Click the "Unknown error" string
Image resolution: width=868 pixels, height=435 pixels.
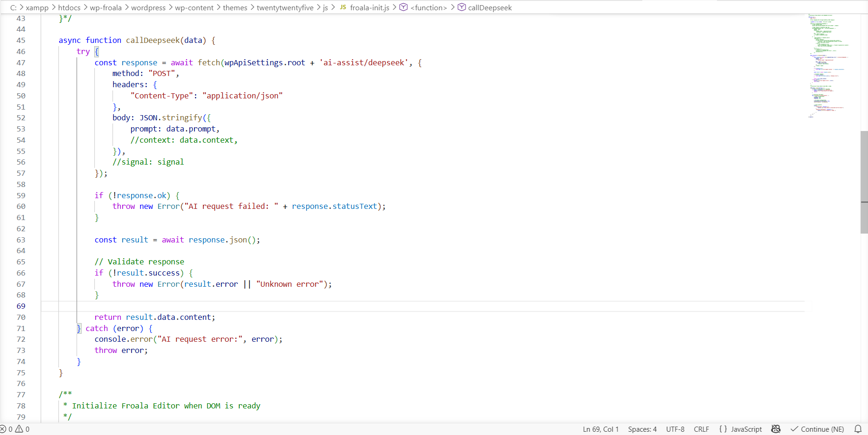(290, 284)
